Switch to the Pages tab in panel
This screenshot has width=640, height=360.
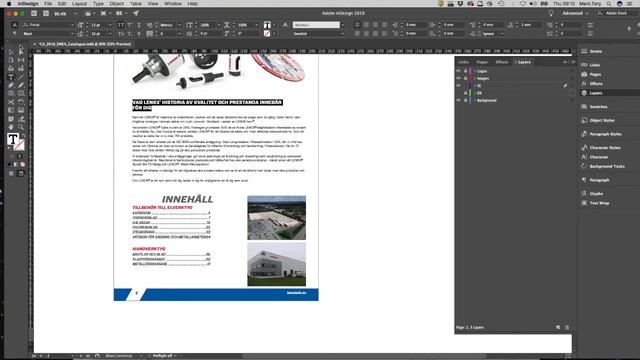[x=482, y=62]
